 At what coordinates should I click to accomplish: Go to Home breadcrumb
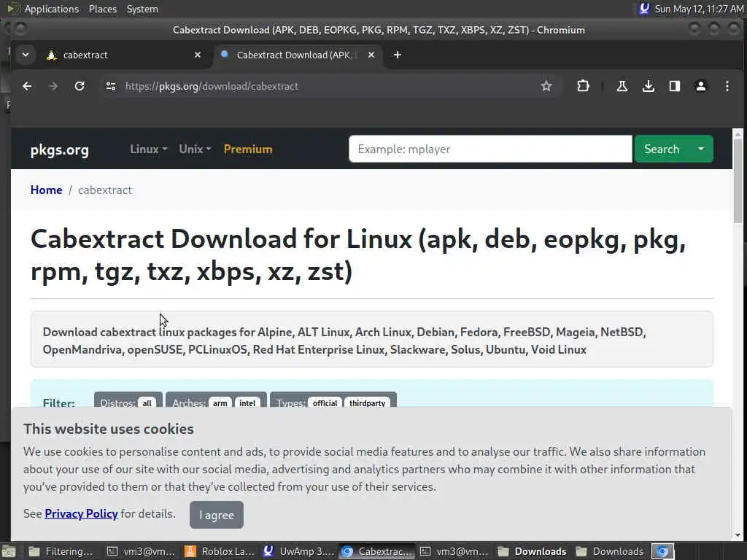click(x=46, y=190)
